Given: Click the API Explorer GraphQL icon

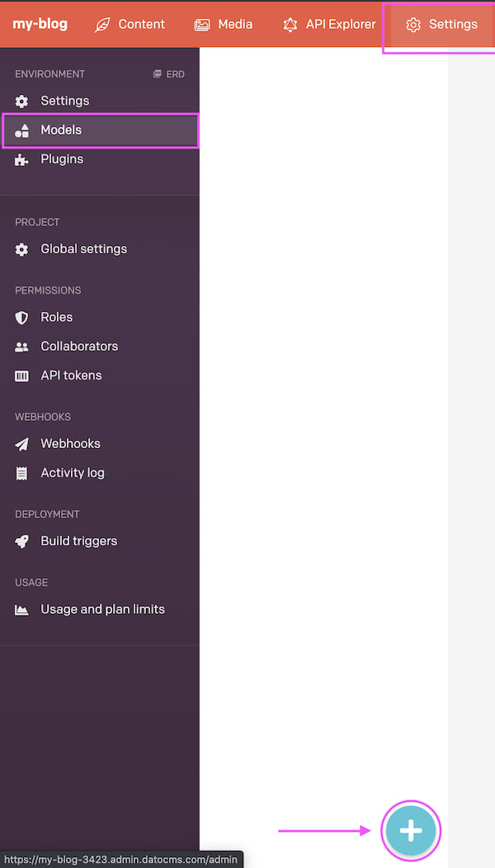Looking at the screenshot, I should [x=290, y=25].
